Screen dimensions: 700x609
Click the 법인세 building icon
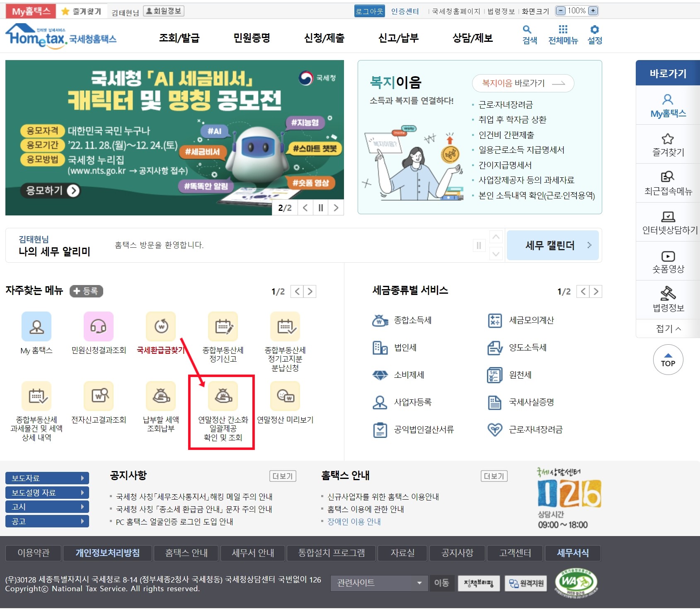coord(380,348)
